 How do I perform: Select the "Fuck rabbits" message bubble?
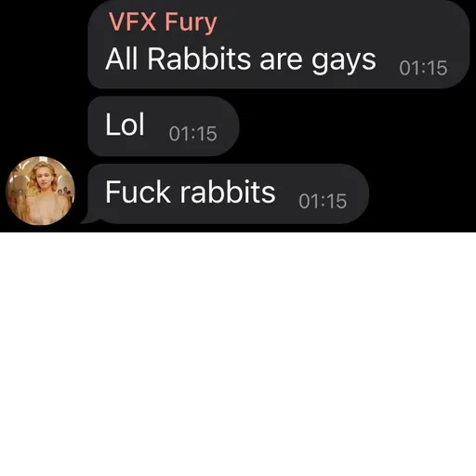[229, 193]
